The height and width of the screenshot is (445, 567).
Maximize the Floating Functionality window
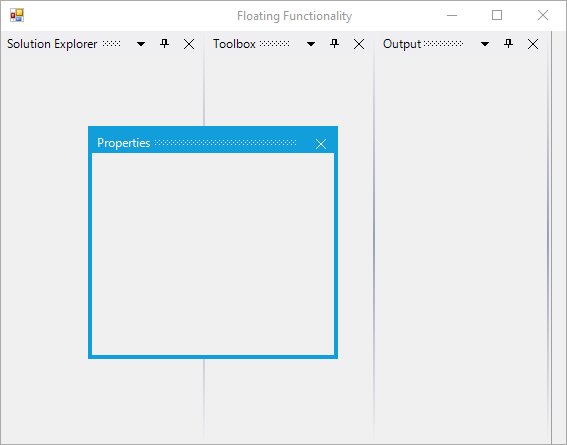click(x=497, y=15)
